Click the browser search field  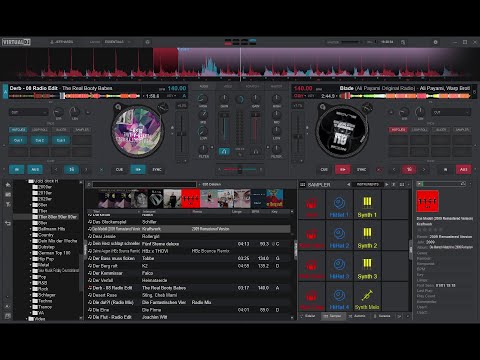point(144,184)
